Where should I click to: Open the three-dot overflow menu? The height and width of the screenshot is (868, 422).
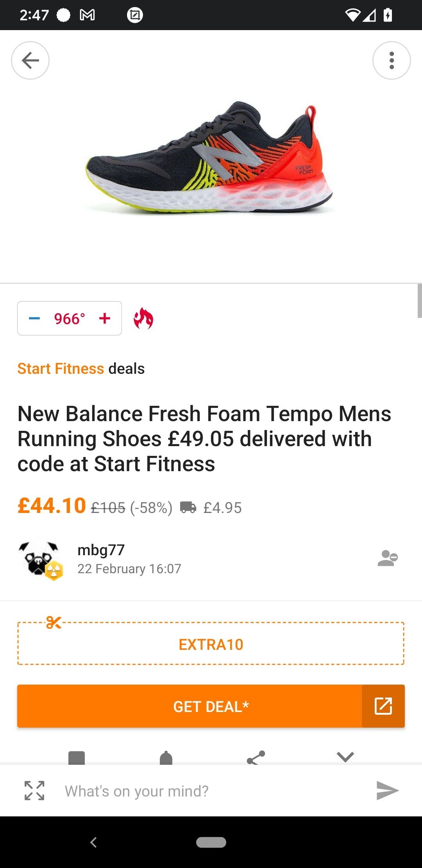pyautogui.click(x=392, y=61)
